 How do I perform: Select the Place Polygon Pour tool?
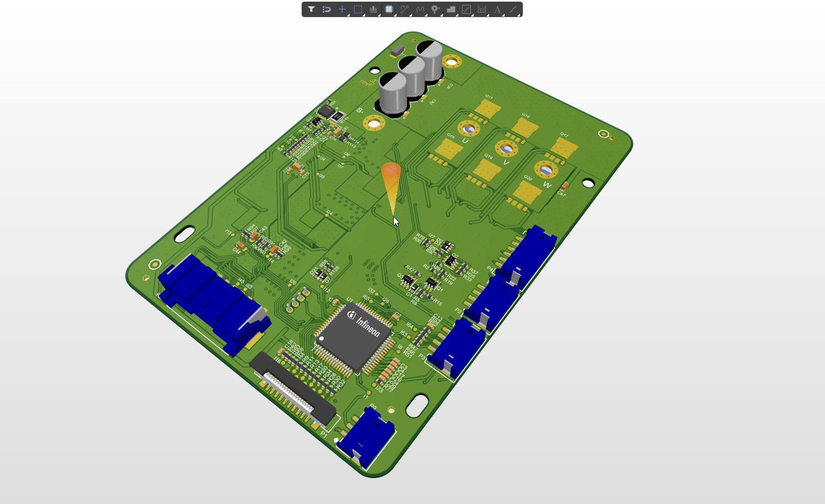point(451,9)
